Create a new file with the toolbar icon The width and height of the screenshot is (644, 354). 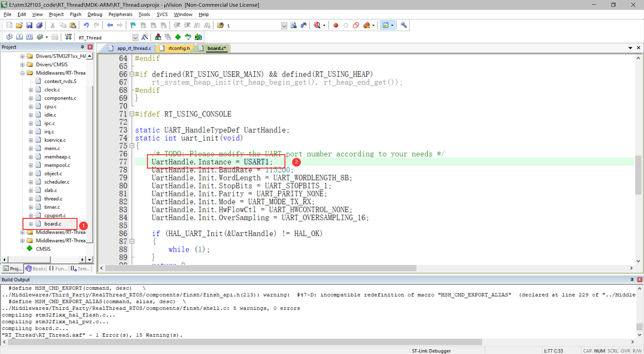[x=9, y=25]
